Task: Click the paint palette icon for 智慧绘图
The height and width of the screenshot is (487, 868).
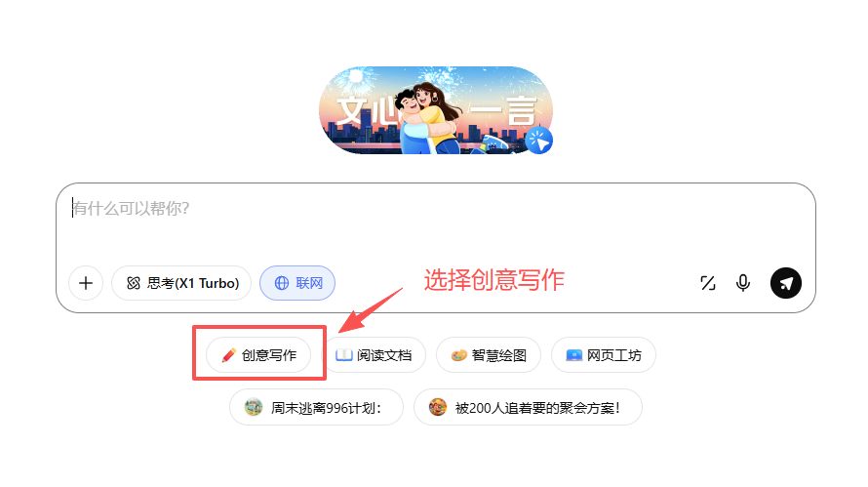Action: tap(459, 355)
